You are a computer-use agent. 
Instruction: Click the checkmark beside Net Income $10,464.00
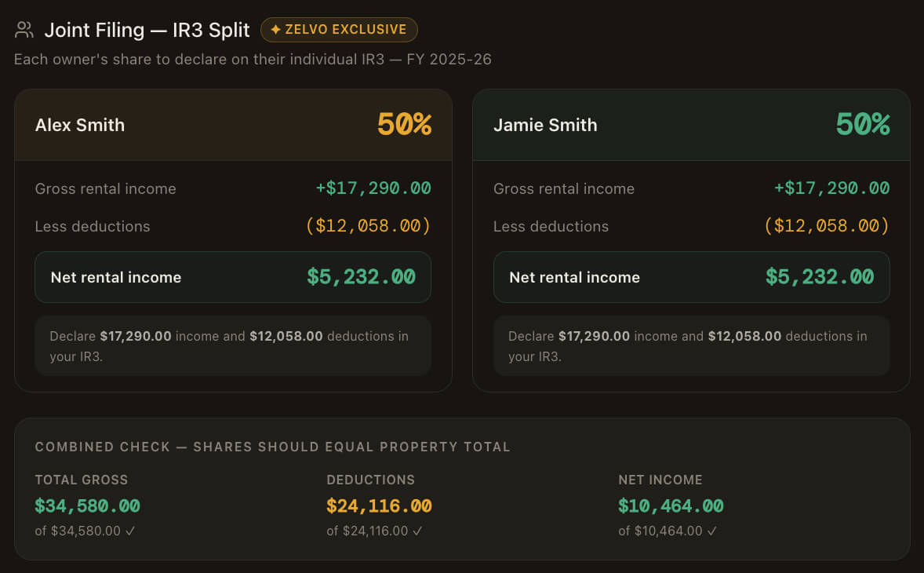(x=711, y=531)
